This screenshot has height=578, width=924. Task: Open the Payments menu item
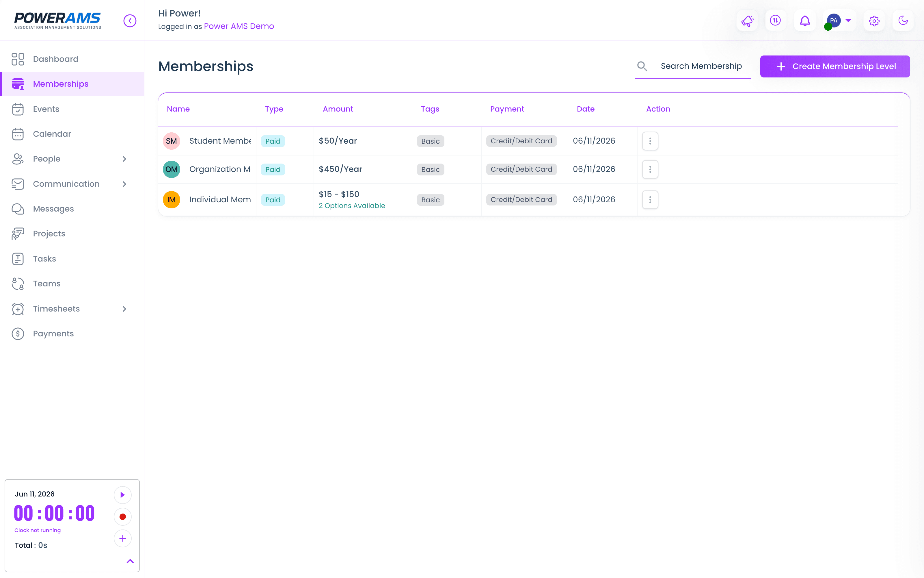point(72,334)
